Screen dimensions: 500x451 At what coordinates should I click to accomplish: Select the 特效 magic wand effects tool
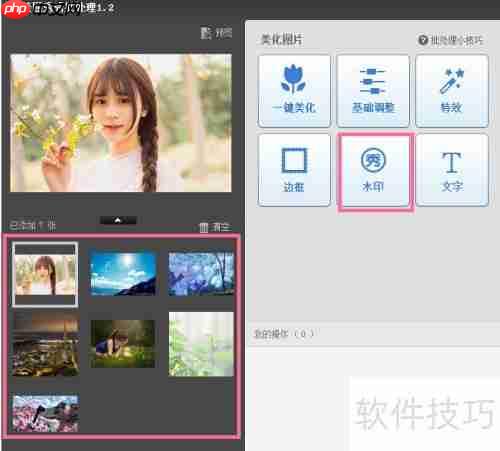[x=452, y=91]
